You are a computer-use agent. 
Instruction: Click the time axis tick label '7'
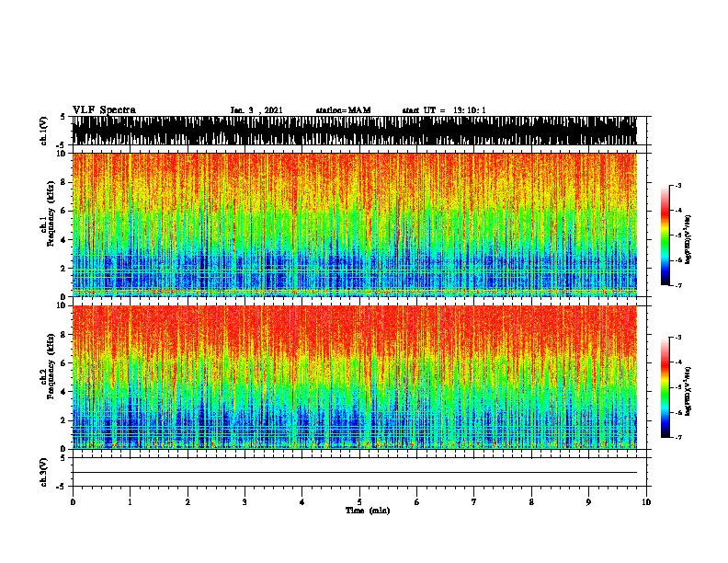coord(474,502)
